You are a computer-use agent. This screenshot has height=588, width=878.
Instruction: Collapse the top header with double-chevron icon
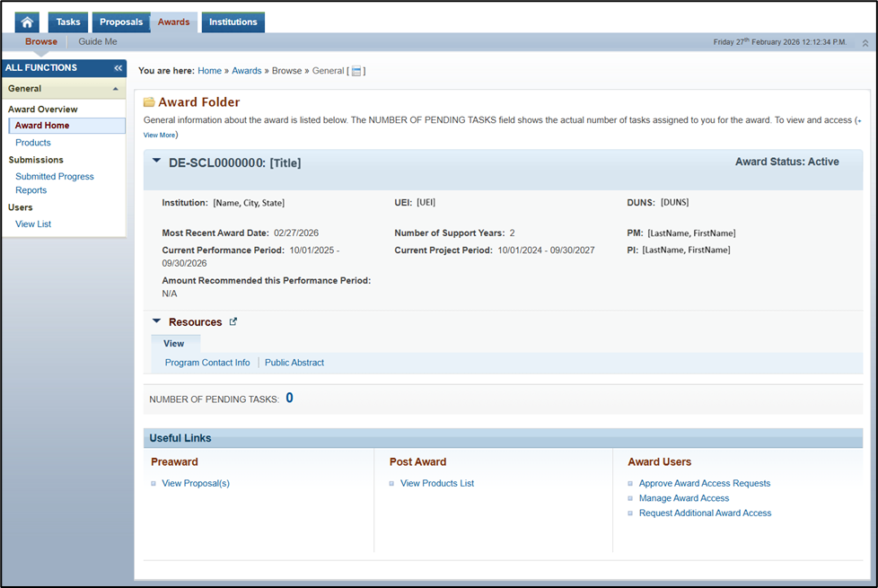(865, 42)
